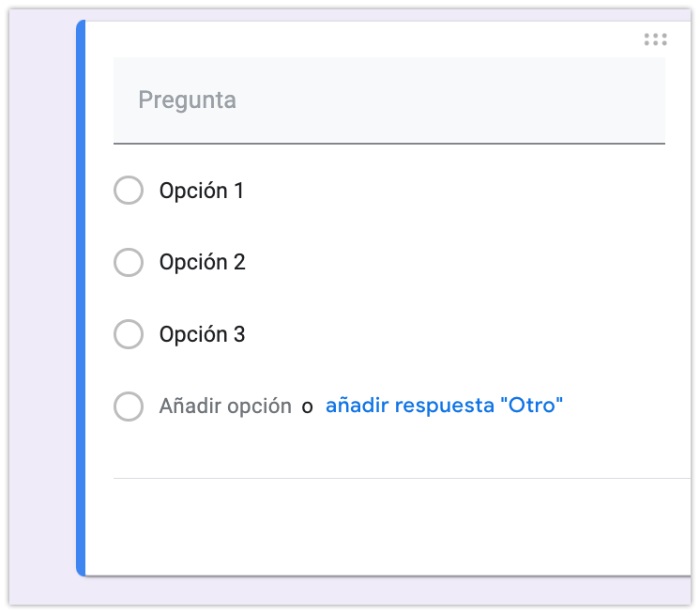Click the "o" separator before the Otro link
Image resolution: width=700 pixels, height=614 pixels.
[308, 407]
